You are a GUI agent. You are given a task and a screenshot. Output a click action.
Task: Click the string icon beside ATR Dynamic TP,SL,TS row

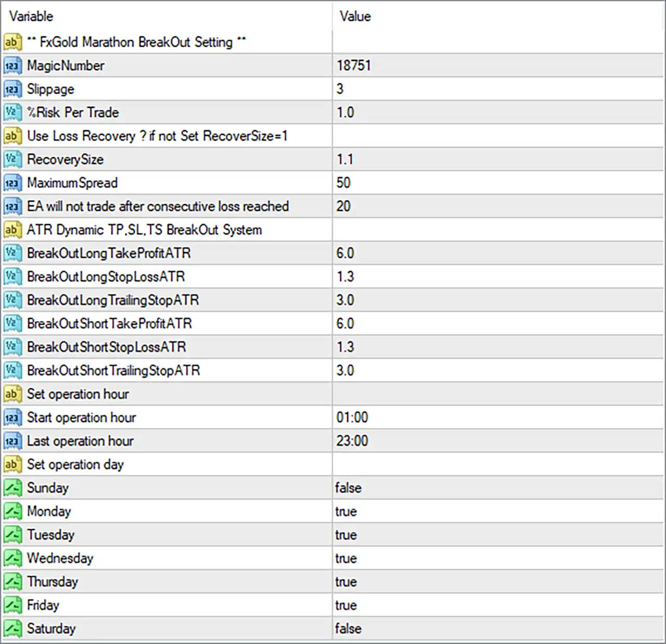[12, 230]
